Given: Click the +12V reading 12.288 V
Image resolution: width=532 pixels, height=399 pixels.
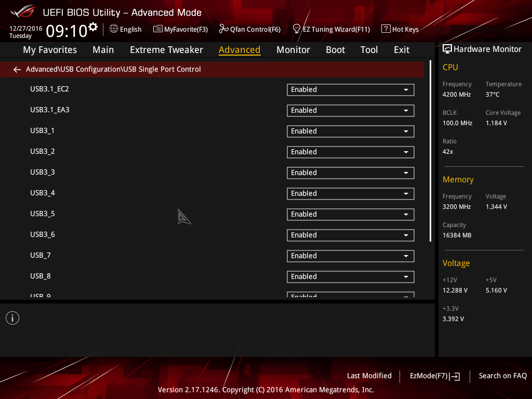Looking at the screenshot, I should [x=455, y=290].
